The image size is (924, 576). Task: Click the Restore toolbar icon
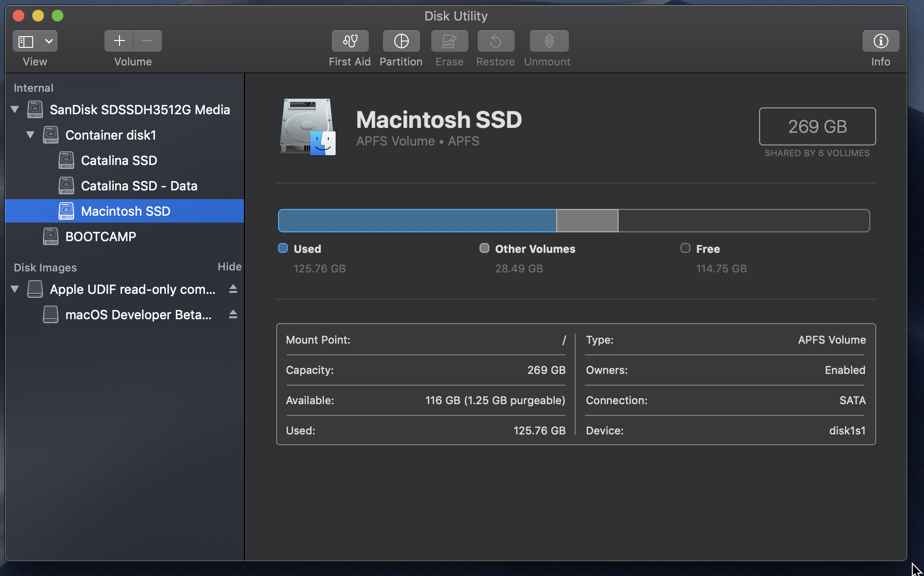(496, 41)
